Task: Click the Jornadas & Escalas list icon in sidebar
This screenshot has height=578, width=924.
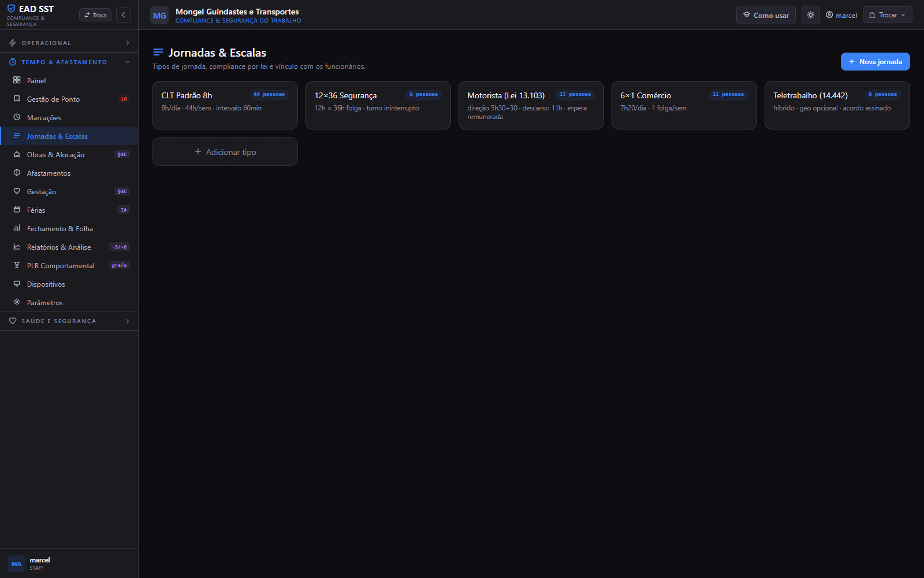Action: point(17,136)
